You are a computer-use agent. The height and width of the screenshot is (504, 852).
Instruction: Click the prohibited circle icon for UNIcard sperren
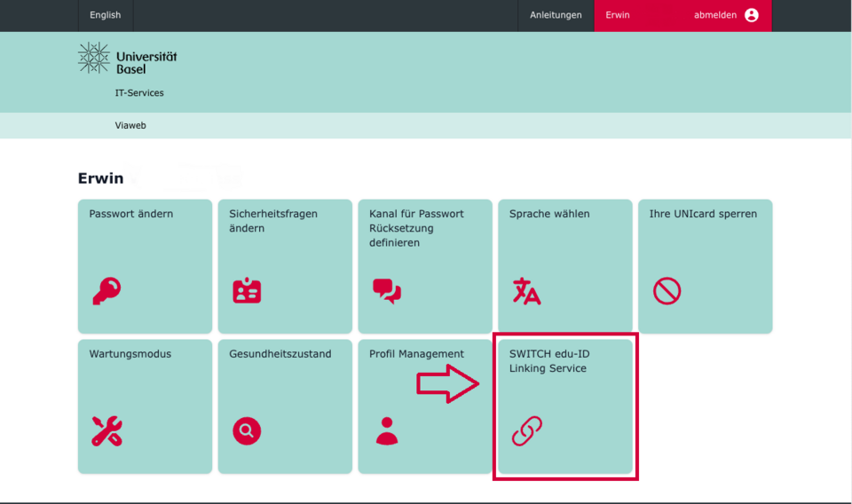tap(667, 290)
